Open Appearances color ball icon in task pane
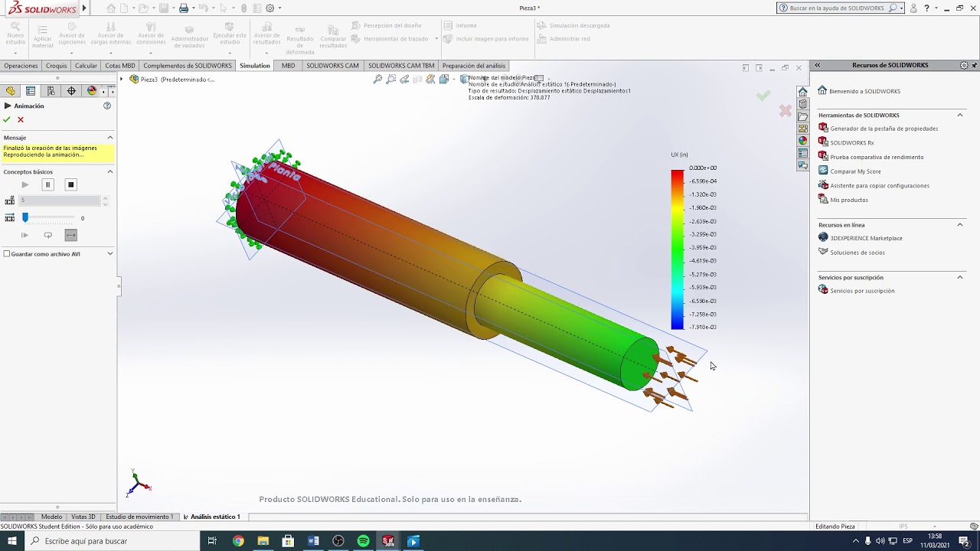Screen dimensions: 980x551 (x=802, y=141)
